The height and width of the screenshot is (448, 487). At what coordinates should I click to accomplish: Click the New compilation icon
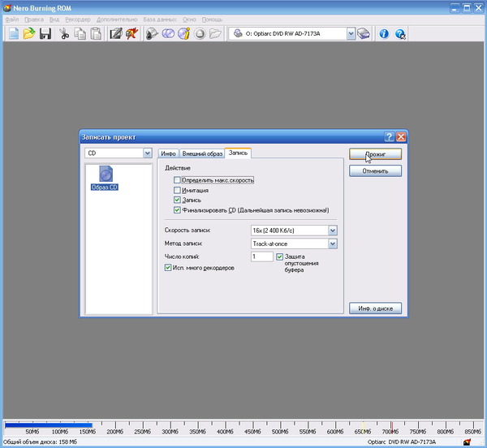14,33
